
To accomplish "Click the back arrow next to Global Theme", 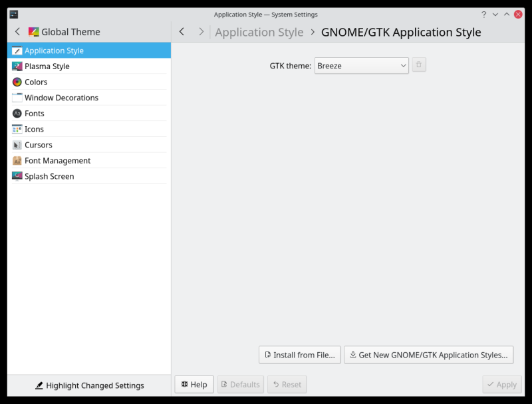I will [17, 31].
